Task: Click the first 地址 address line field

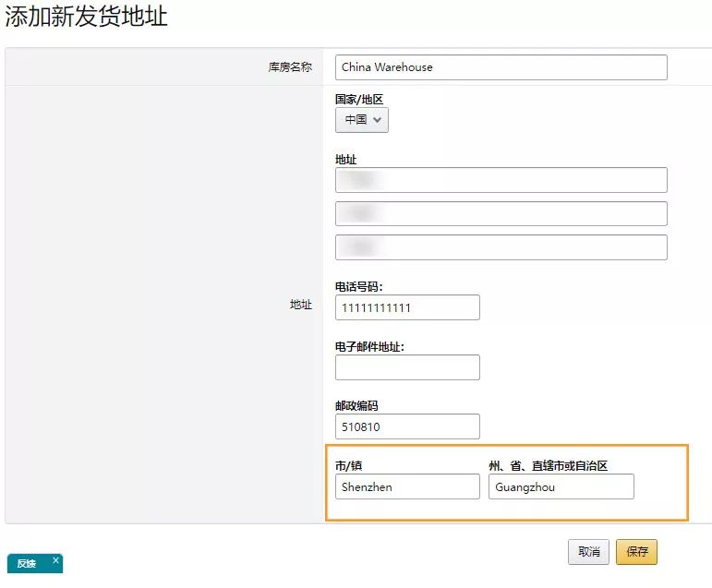Action: [501, 180]
